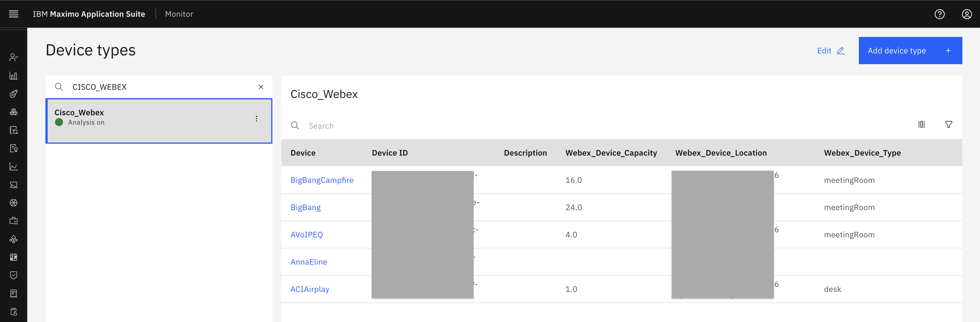
Task: Open the AVoIPEQ device link
Action: tap(307, 235)
